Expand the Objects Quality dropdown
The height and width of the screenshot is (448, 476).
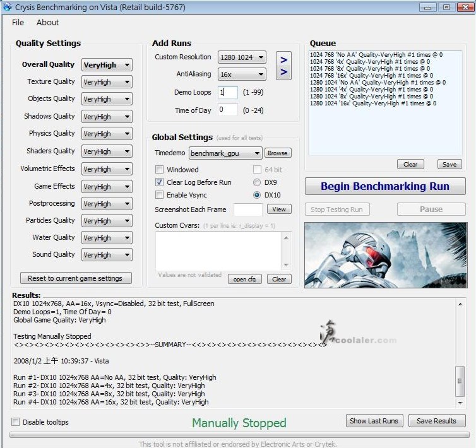107,99
